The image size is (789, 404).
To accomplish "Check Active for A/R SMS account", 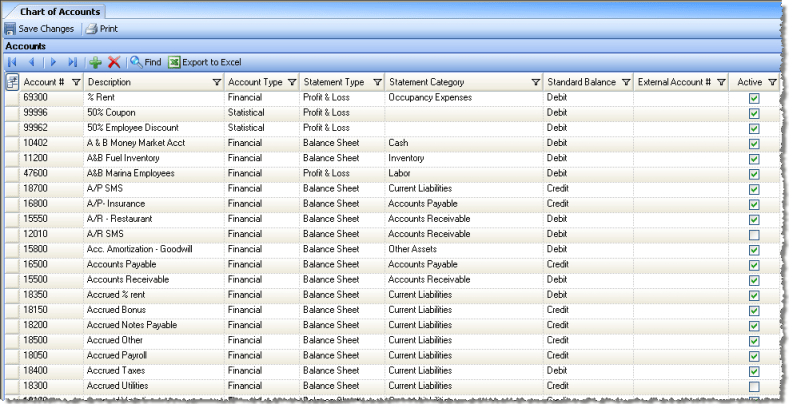I will tap(754, 234).
